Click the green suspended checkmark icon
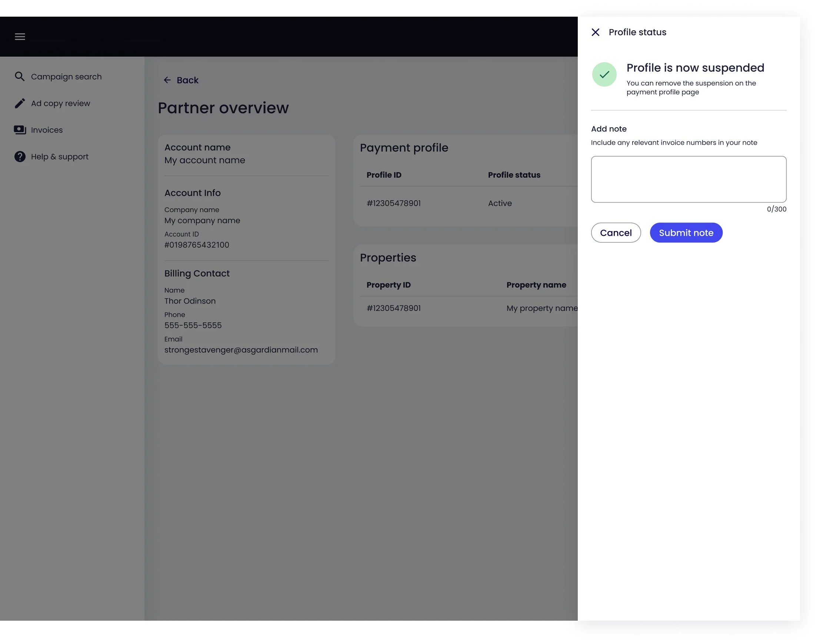Image resolution: width=820 pixels, height=644 pixels. tap(604, 74)
